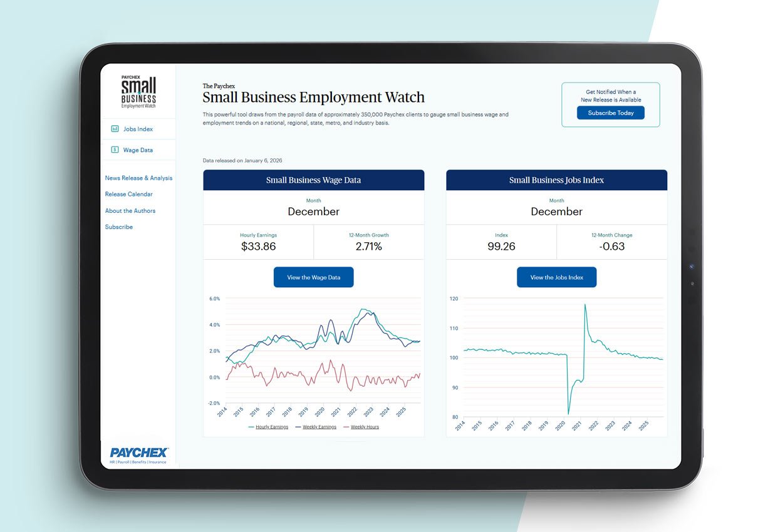Viewport: 758px width, 532px height.
Task: Click the Small Business Jobs Index header bar
Action: 556,180
